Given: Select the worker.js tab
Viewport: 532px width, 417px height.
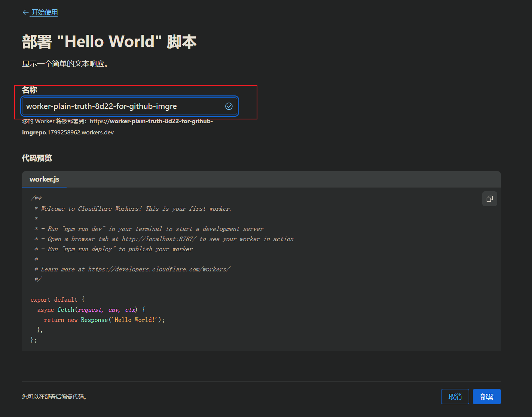Looking at the screenshot, I should click(44, 179).
